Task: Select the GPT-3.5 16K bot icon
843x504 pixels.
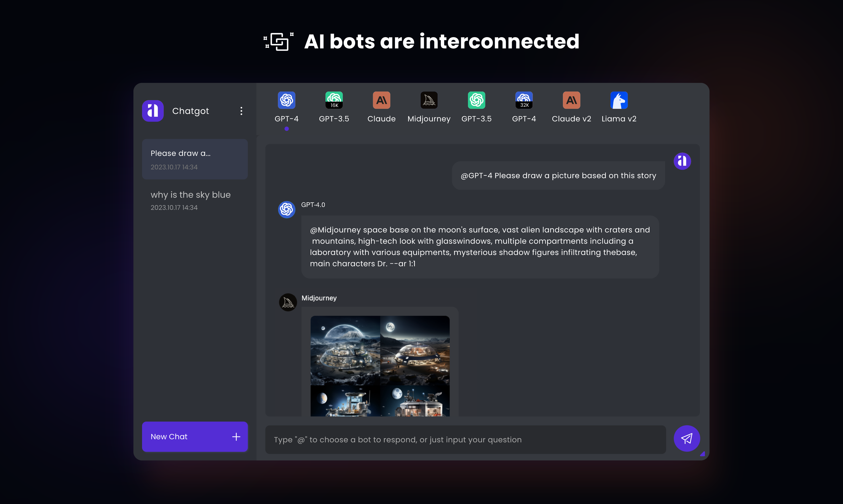Action: pos(334,100)
